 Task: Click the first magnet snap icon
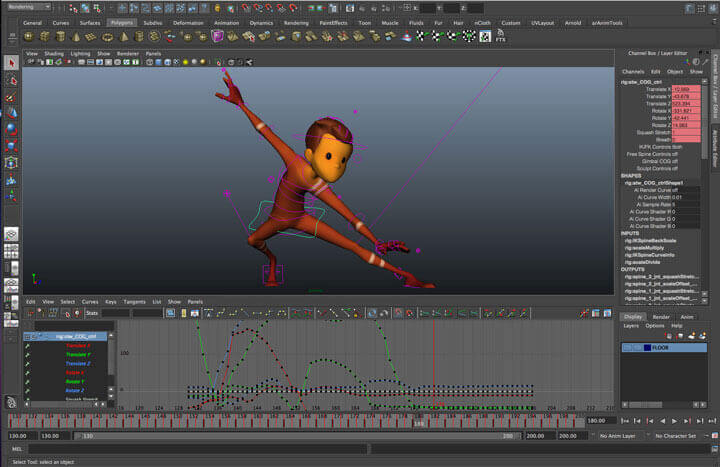246,8
